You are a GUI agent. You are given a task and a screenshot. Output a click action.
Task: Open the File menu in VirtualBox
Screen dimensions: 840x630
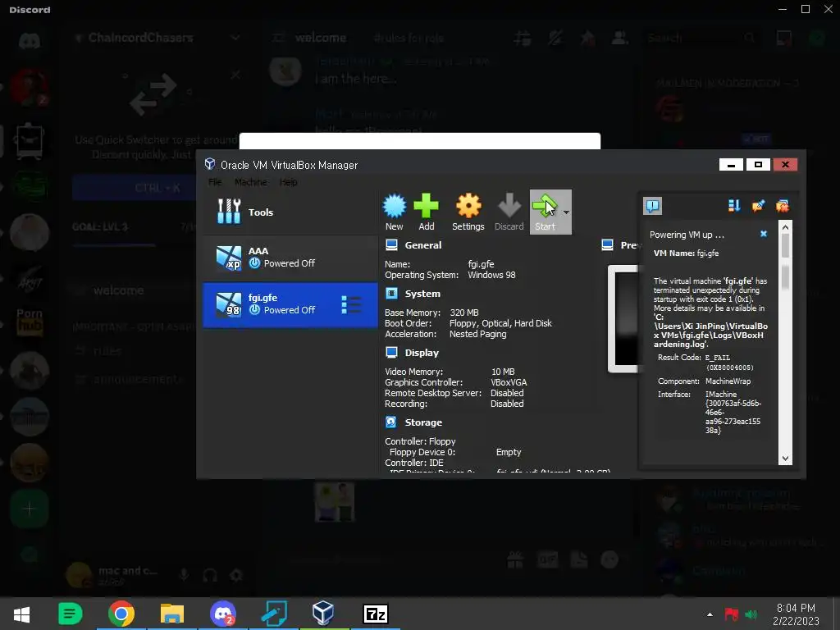coord(215,182)
